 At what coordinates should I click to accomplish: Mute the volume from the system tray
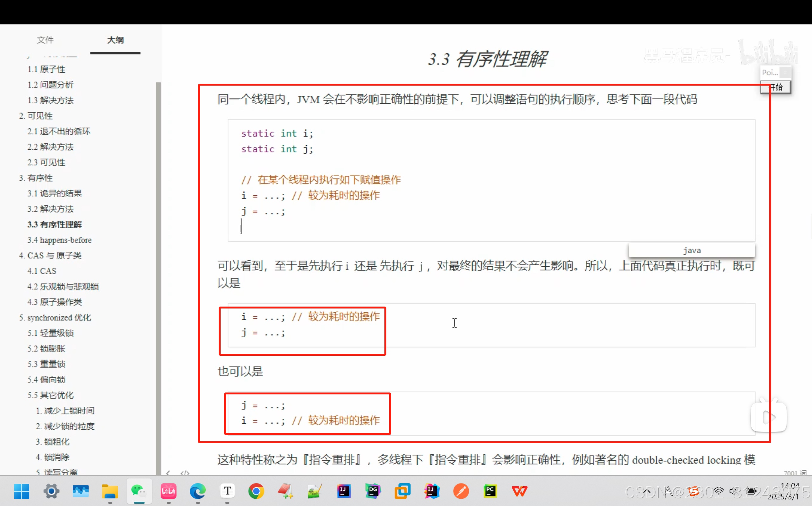point(735,491)
